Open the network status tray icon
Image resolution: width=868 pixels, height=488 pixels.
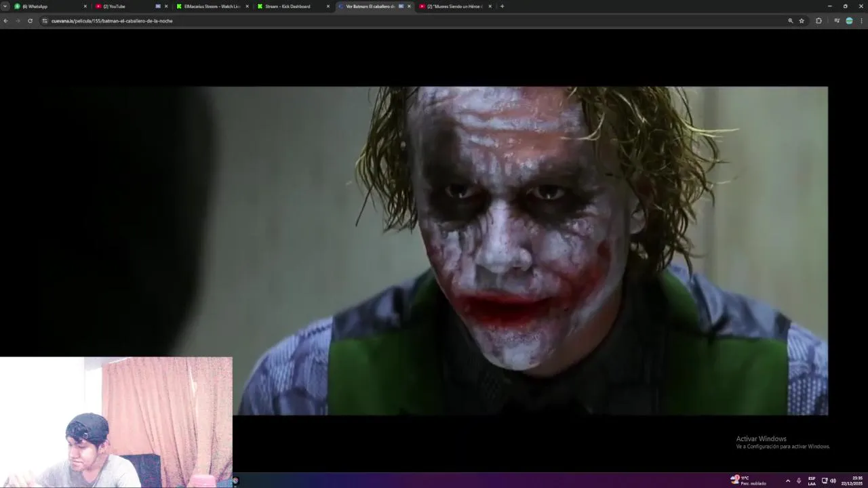coord(825,481)
